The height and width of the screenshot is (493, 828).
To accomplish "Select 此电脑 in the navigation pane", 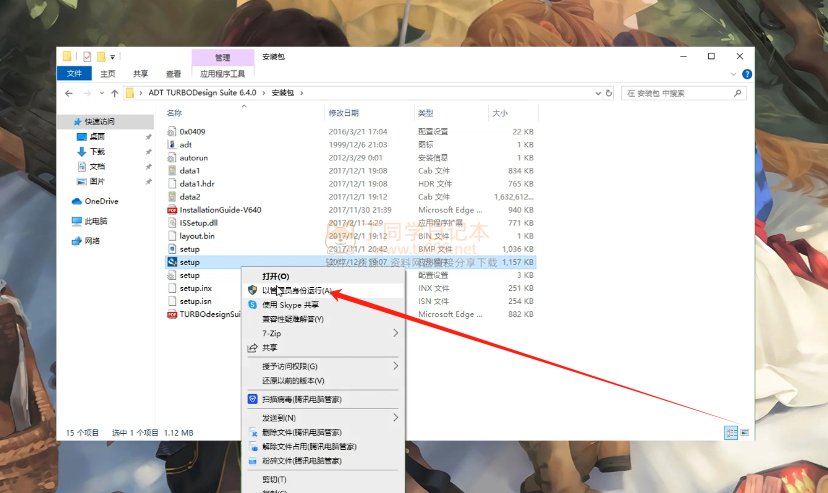I will [96, 221].
